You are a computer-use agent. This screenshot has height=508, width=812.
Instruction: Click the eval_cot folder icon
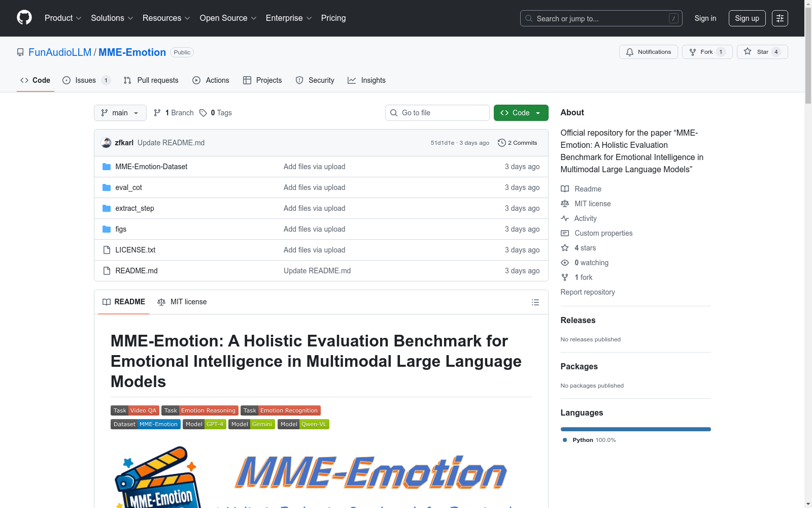[x=107, y=187]
